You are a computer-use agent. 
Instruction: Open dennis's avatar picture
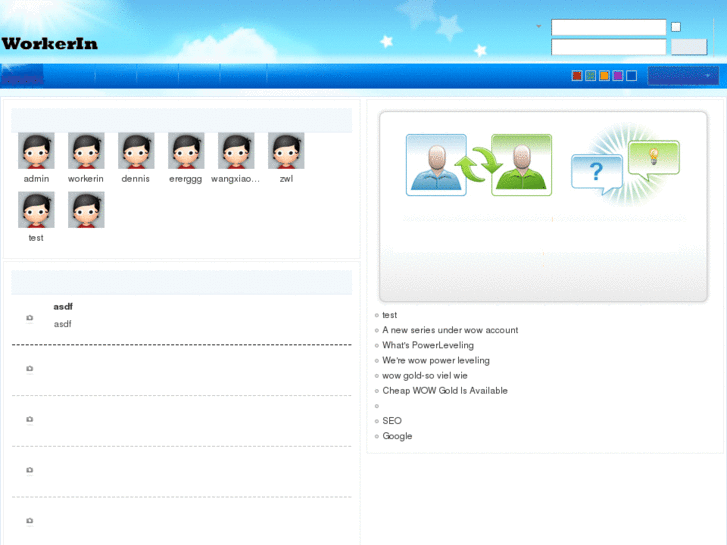(136, 151)
